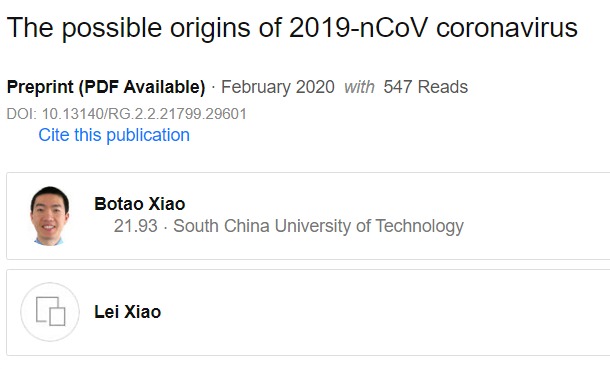Click empty area of Lei Xiao card
Viewport: 610px width, 369px height.
click(x=385, y=312)
